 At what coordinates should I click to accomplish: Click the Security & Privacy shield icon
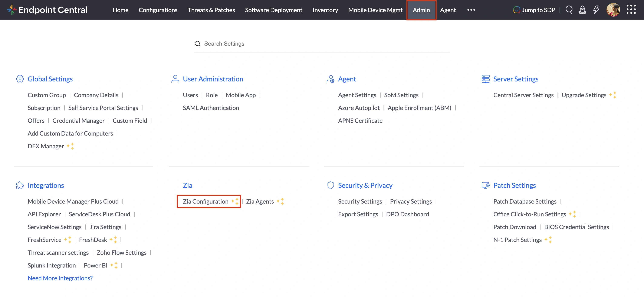pos(331,185)
